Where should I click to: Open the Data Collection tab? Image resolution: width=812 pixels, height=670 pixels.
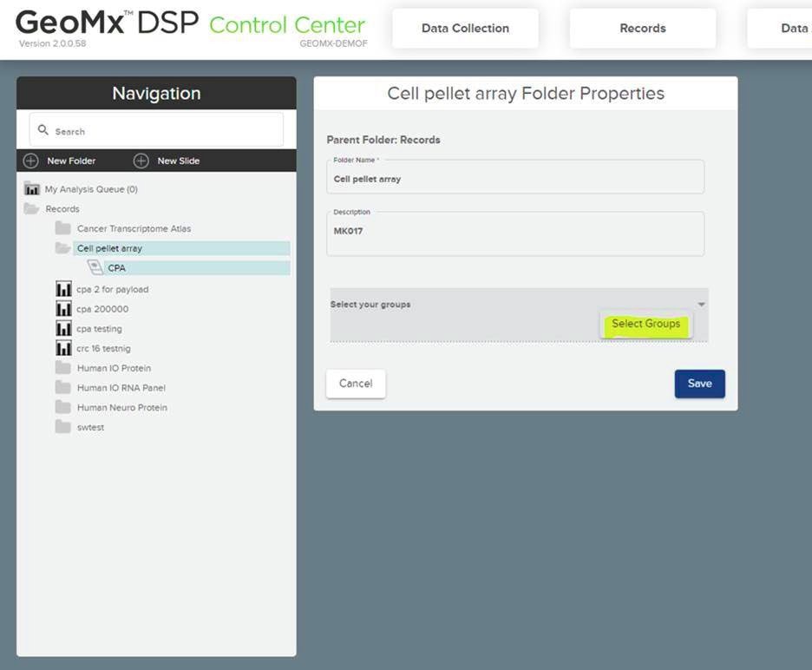pos(465,29)
